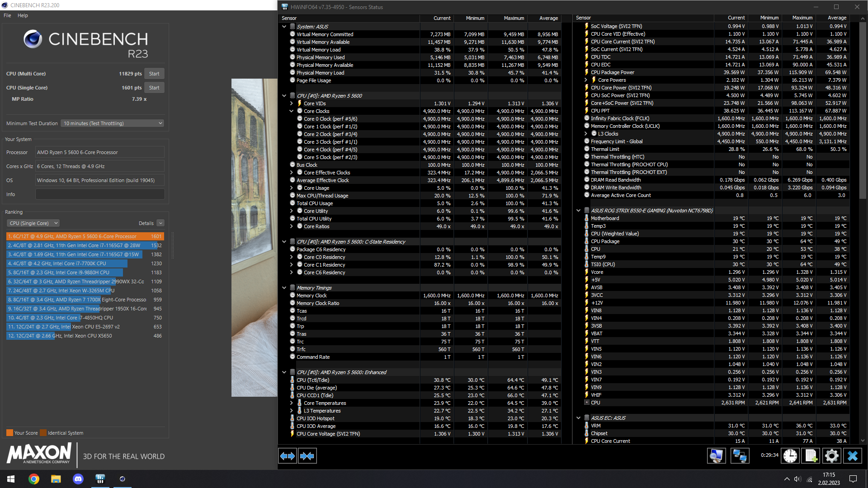
Task: Click the expand columns arrows icon in HWiNFO
Action: point(288,456)
